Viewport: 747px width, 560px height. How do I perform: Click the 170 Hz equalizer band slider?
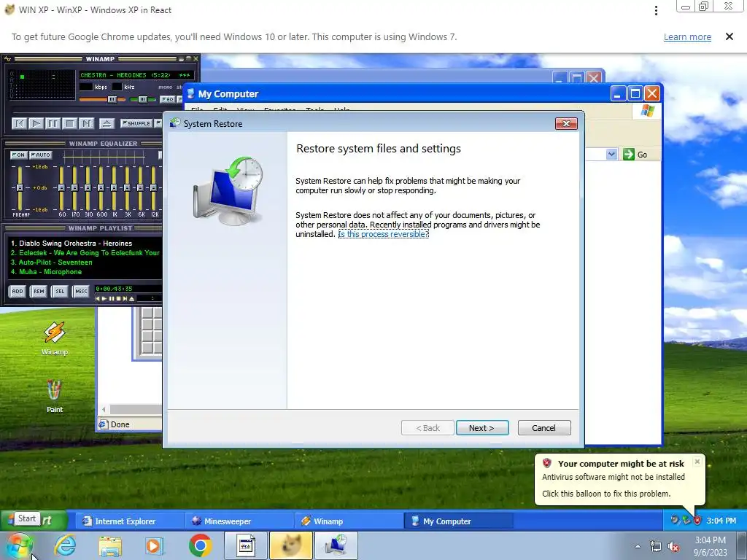coord(75,187)
